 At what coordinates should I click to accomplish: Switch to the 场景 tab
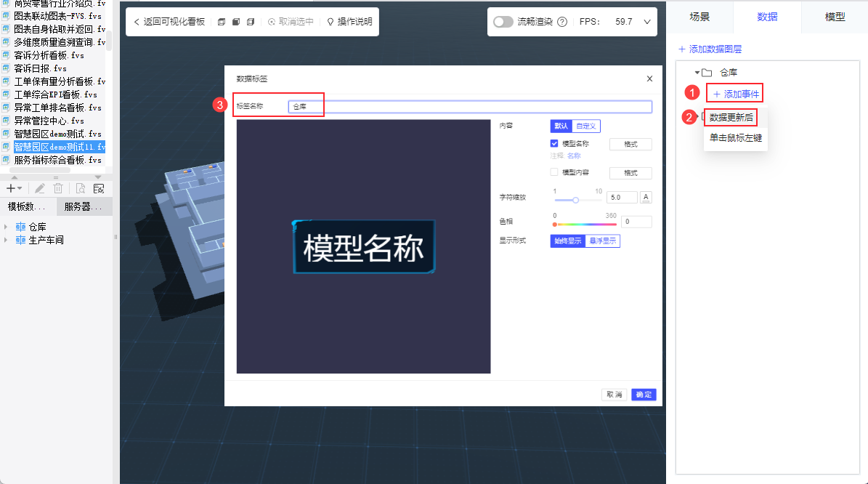click(x=699, y=17)
